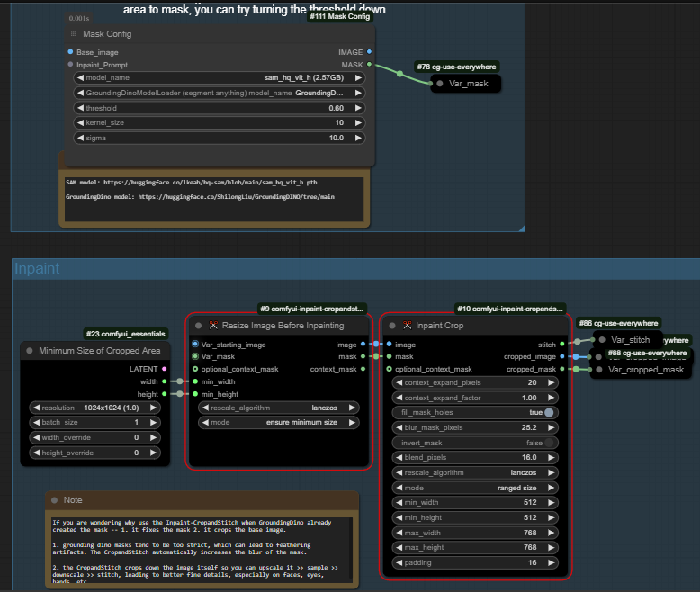The image size is (700, 592).
Task: Decrease max_width 768 with left arrow
Action: pyautogui.click(x=399, y=533)
